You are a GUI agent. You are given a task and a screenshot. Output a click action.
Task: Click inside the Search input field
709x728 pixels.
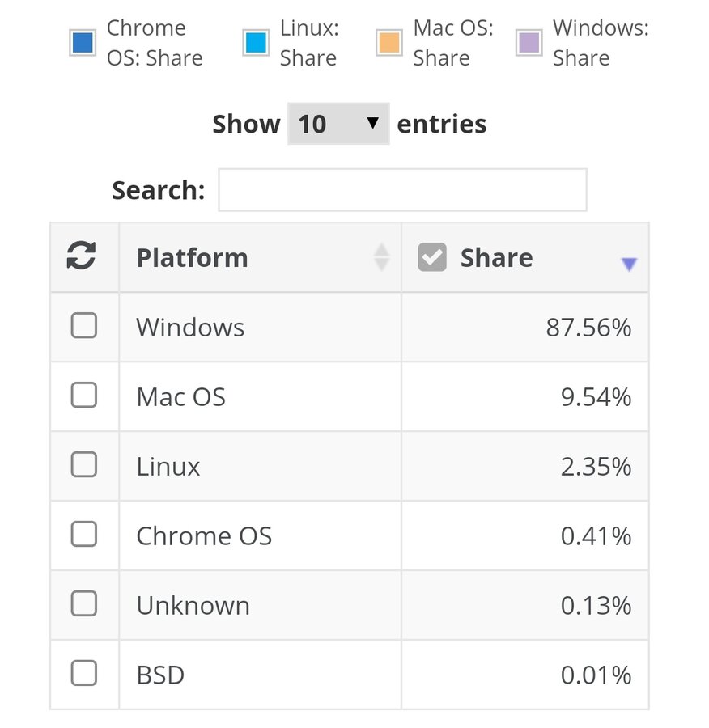(x=402, y=190)
